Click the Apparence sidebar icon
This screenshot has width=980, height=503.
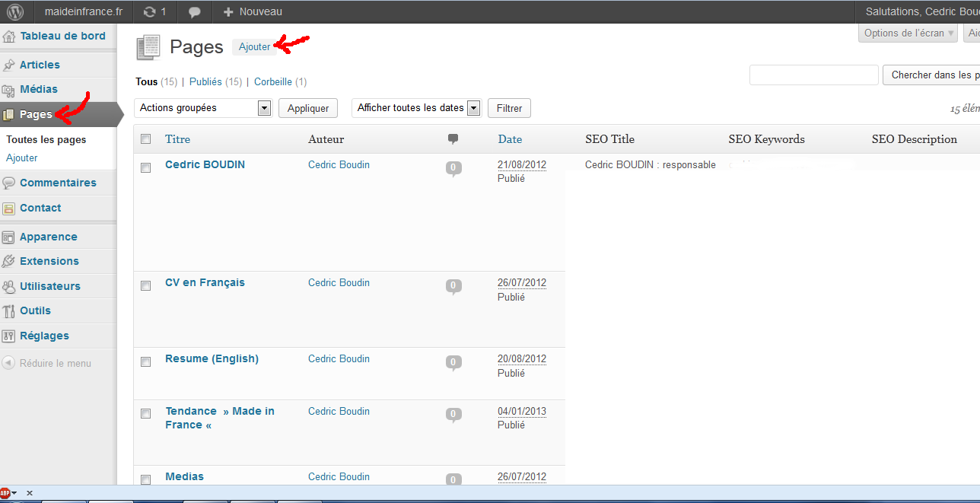(8, 237)
